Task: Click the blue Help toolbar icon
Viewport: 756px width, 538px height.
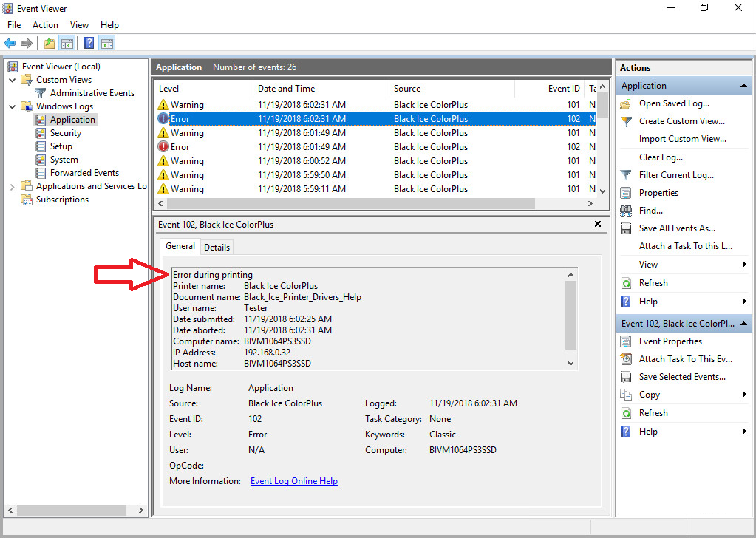Action: pyautogui.click(x=89, y=43)
